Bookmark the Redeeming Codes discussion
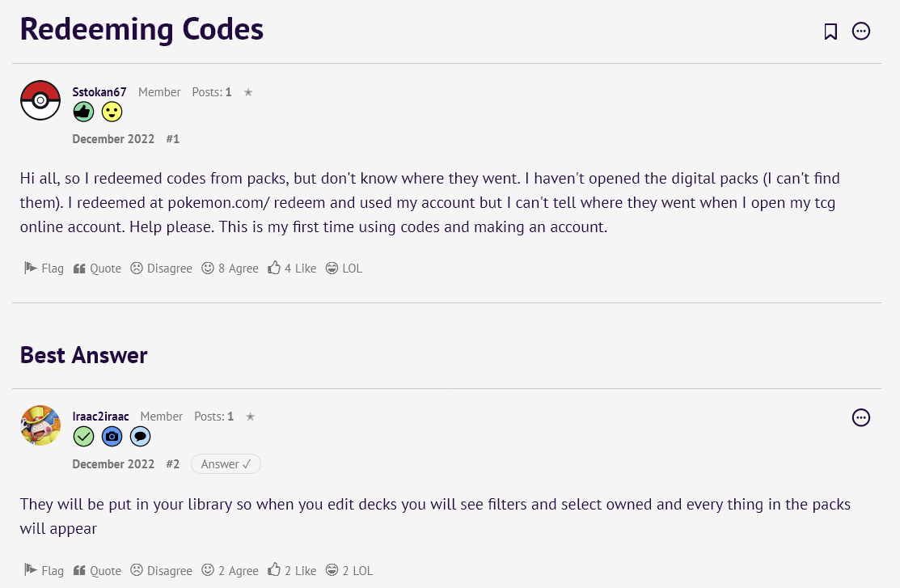900x588 pixels. (830, 32)
